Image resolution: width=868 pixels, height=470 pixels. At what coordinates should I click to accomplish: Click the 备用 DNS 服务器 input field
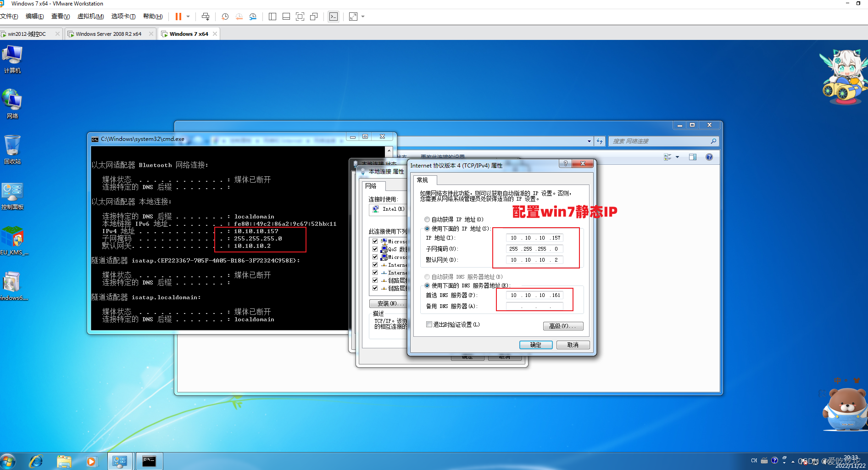[534, 306]
